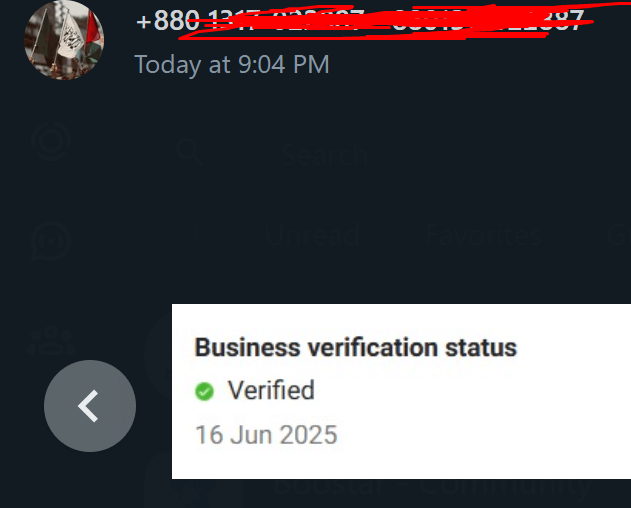The image size is (631, 508).
Task: Click the +880 phone number contact name
Action: pyautogui.click(x=360, y=20)
